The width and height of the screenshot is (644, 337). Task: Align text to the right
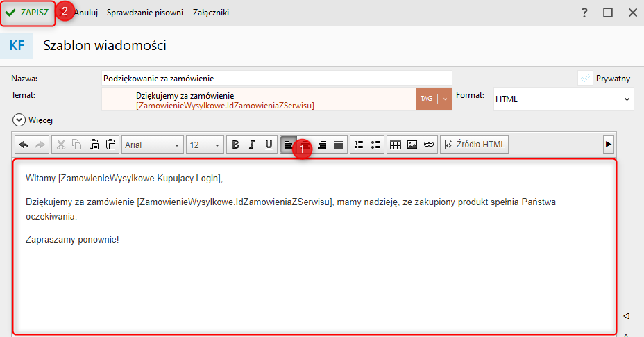pos(322,145)
